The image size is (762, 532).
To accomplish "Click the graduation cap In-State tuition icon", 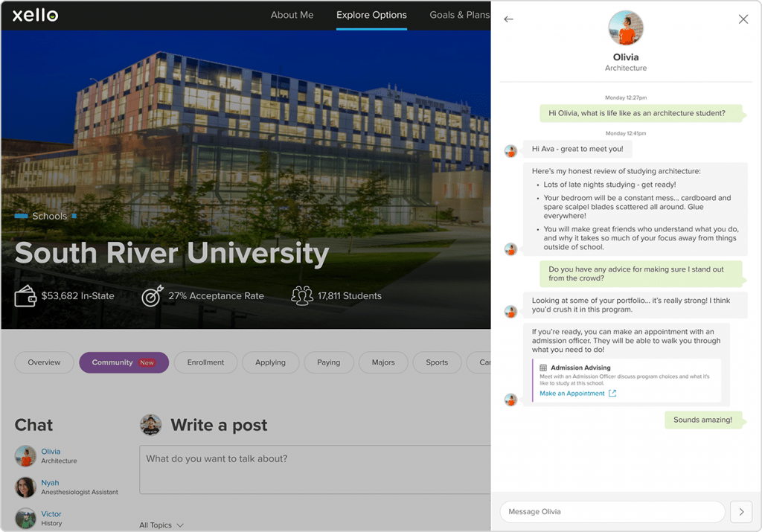I will 25,295.
